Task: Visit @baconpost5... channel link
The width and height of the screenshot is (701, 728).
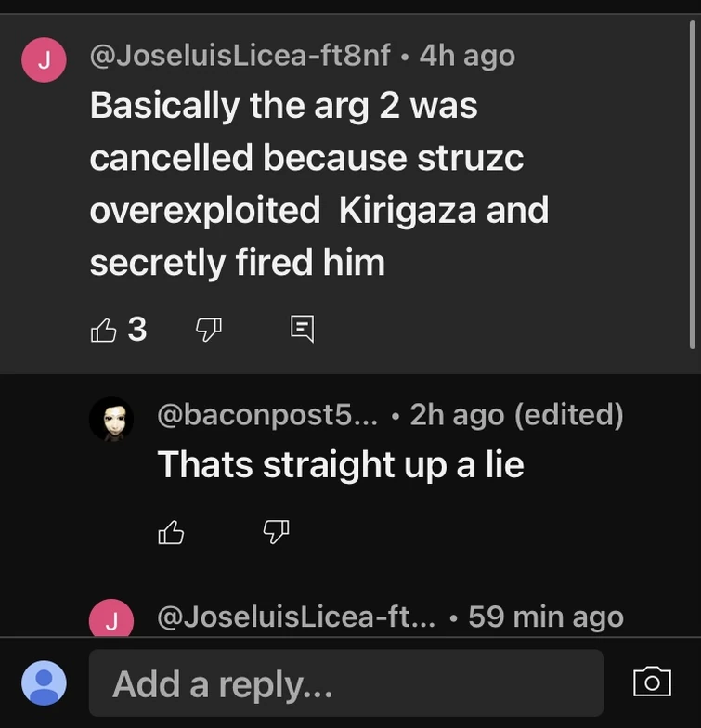Action: point(268,413)
